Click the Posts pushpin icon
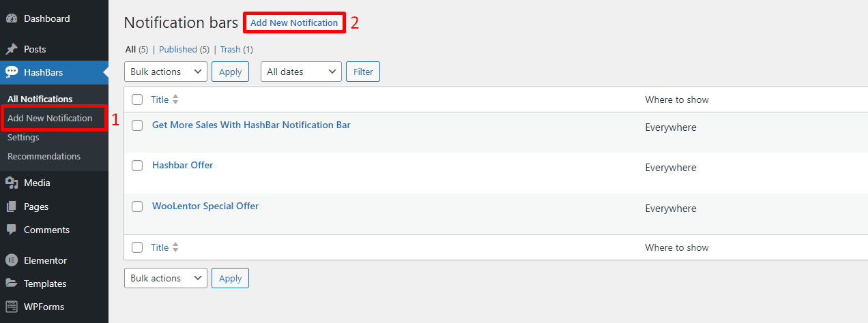868x323 pixels. pos(12,49)
